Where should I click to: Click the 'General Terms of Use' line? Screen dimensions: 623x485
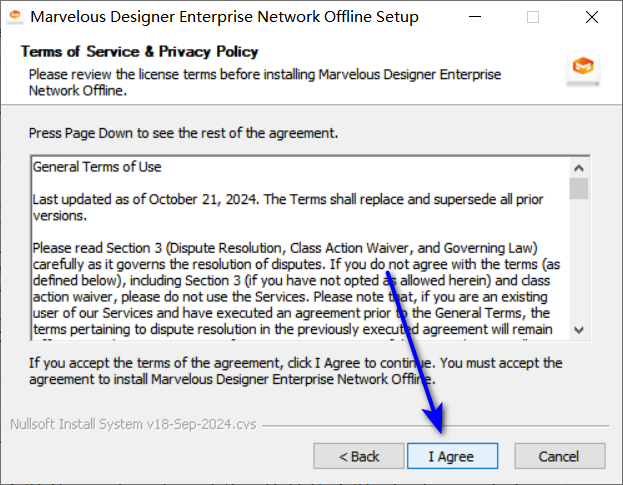[x=97, y=167]
